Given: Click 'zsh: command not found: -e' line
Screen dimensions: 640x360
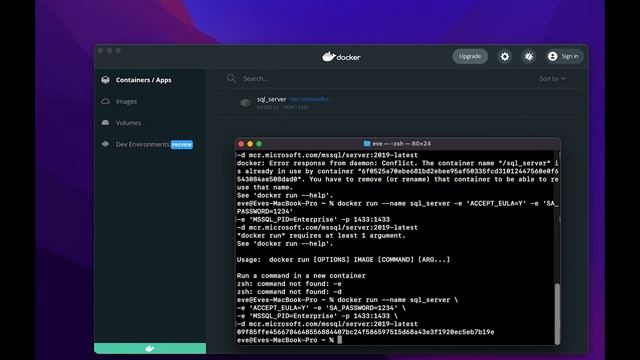Looking at the screenshot, I should 289,284.
